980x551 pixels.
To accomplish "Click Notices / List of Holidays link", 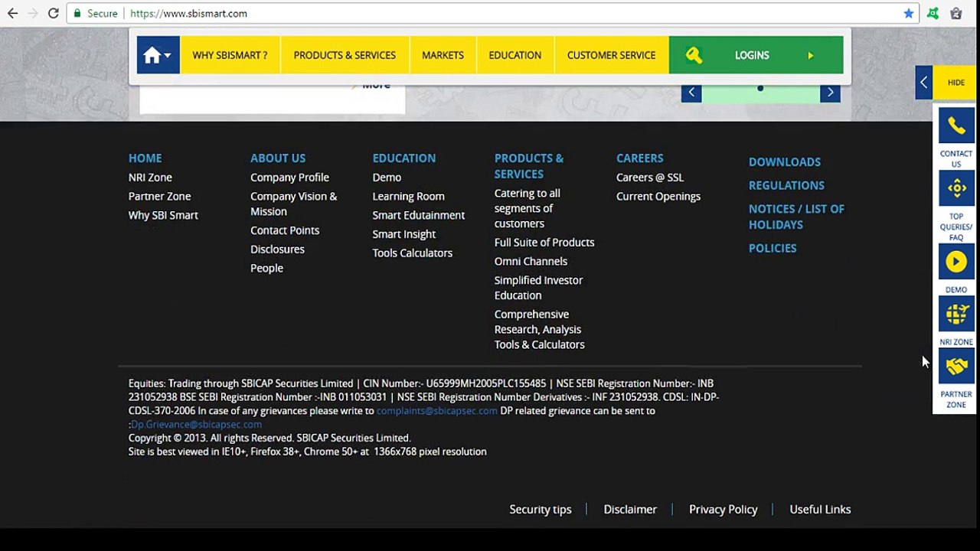I will coord(796,217).
